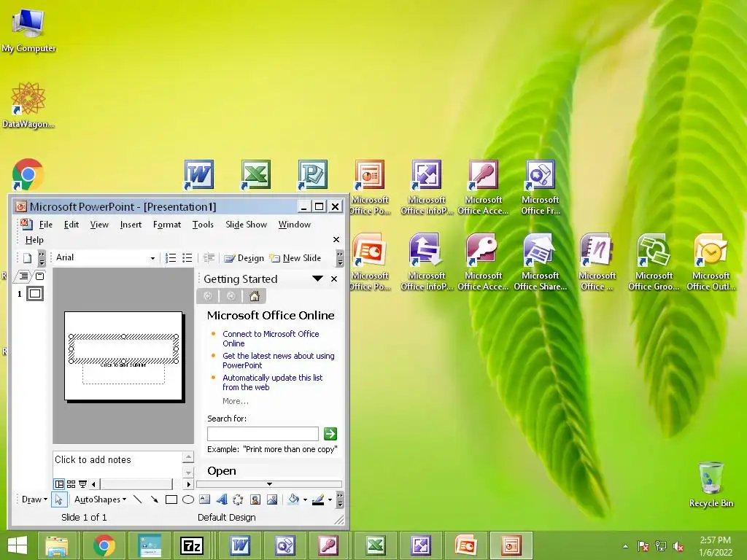The image size is (747, 560).
Task: Click the Insert Clip Art icon
Action: coord(255,499)
